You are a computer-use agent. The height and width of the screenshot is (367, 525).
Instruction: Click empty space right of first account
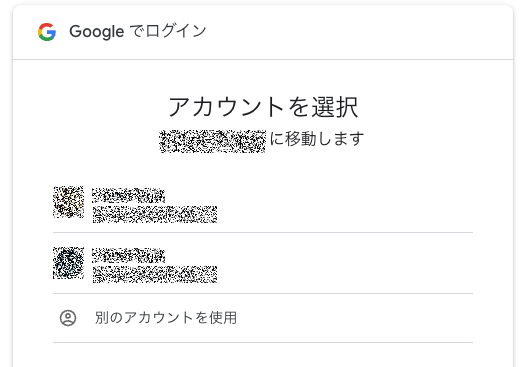(x=345, y=203)
